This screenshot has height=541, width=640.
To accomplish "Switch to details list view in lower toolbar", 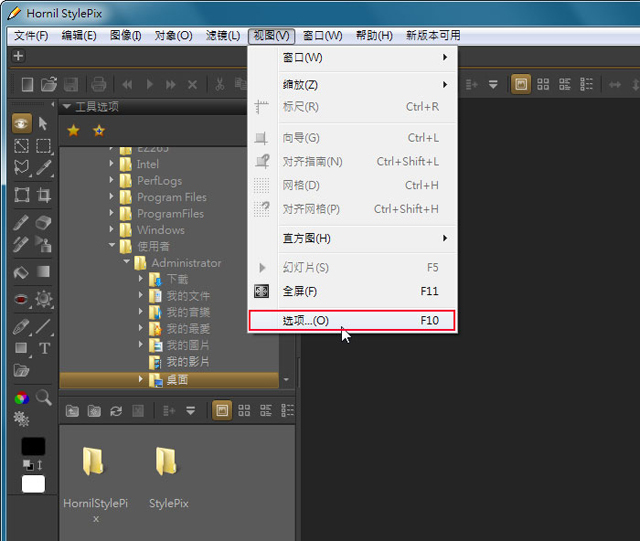I will tap(287, 410).
